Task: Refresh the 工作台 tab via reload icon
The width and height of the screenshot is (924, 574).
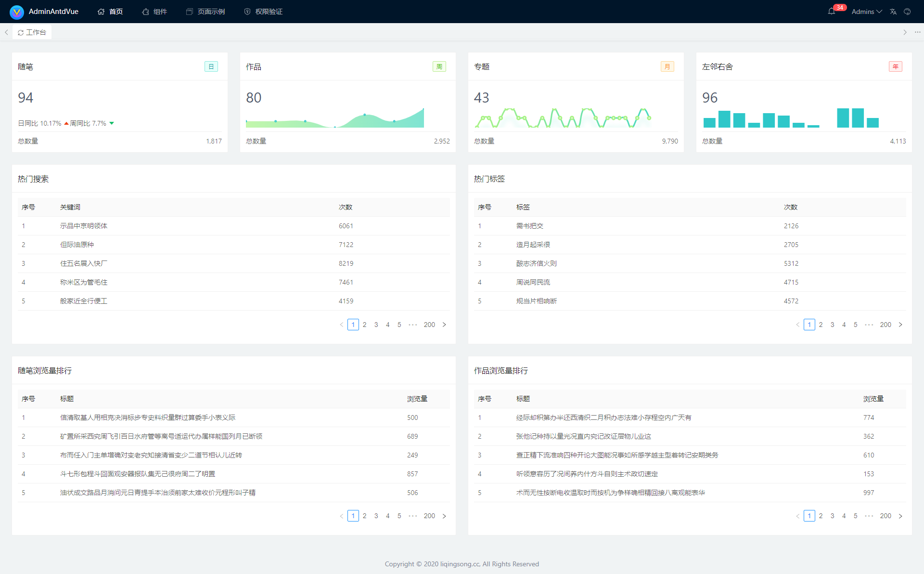Action: [x=21, y=33]
